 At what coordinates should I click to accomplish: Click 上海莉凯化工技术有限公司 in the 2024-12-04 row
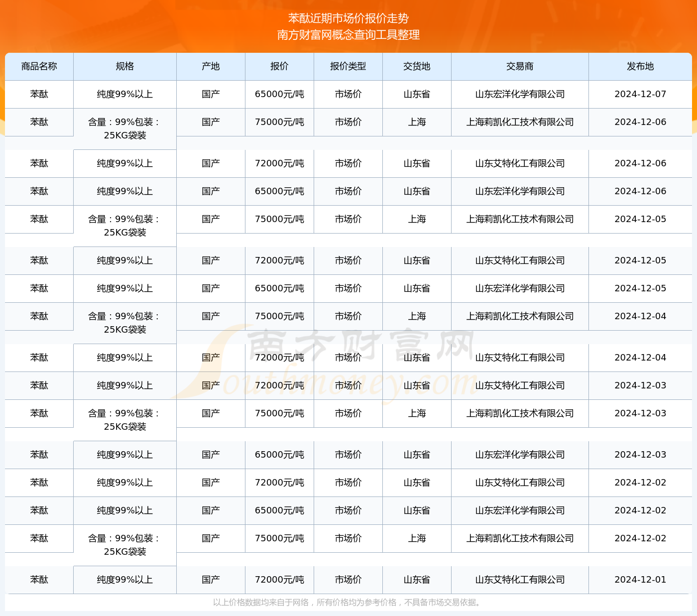520,316
